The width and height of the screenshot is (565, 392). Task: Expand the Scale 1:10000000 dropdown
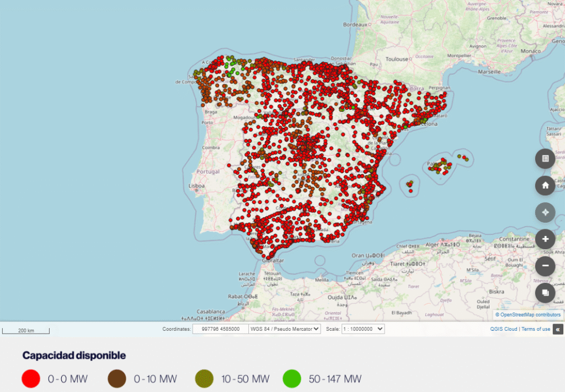coord(363,329)
